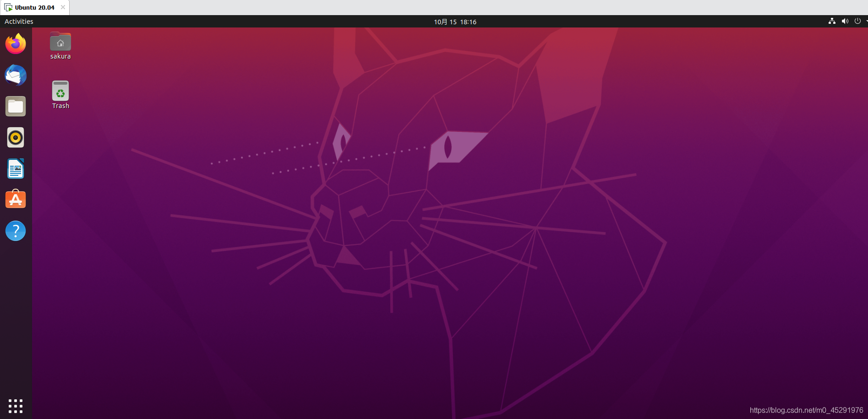868x419 pixels.
Task: Open Firefox from the dock
Action: [x=16, y=44]
